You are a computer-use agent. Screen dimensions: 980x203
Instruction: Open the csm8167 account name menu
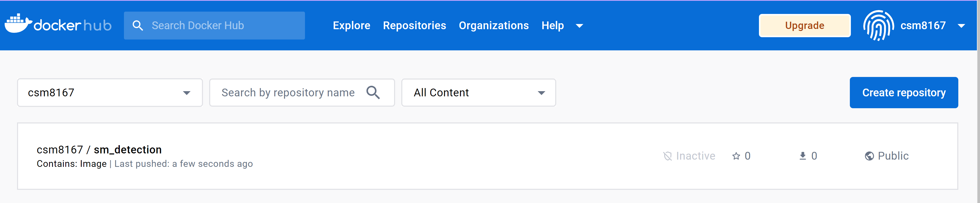tap(923, 26)
